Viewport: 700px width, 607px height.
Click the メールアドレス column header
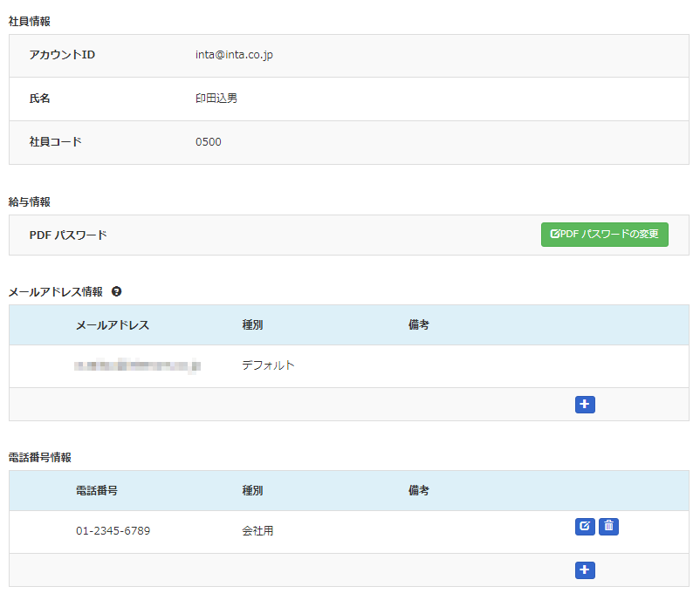[113, 325]
